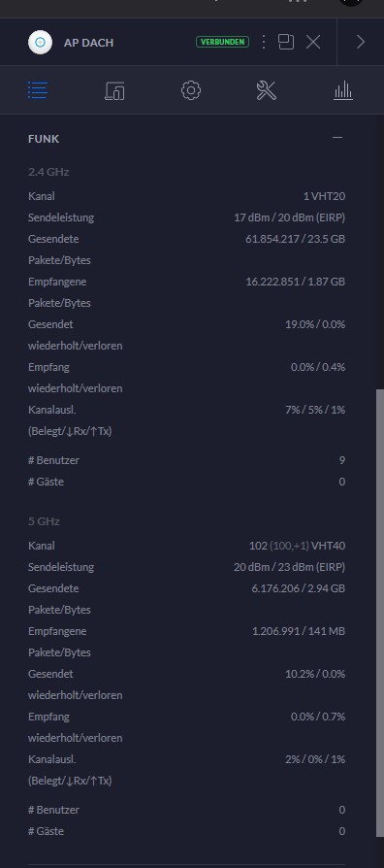Click the AP DACH device icon
The image size is (384, 868).
pos(41,42)
